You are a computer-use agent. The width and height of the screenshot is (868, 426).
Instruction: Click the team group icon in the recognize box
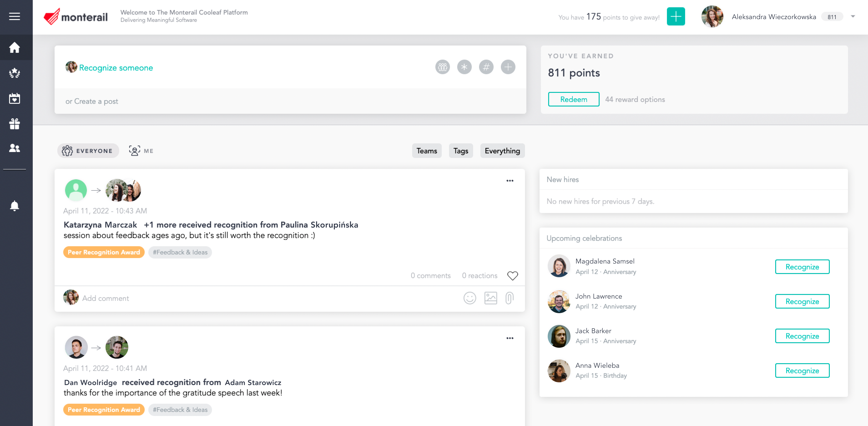click(x=442, y=67)
